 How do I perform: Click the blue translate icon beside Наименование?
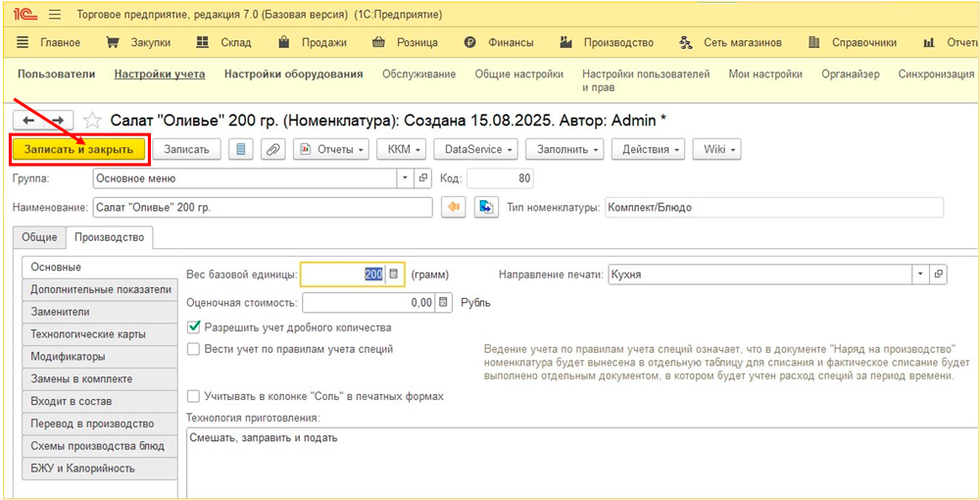tap(486, 208)
